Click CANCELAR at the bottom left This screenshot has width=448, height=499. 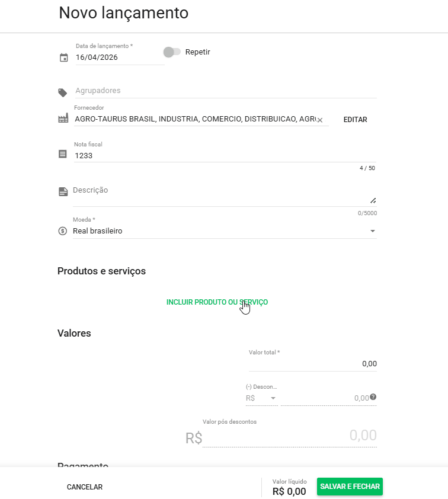tap(85, 487)
